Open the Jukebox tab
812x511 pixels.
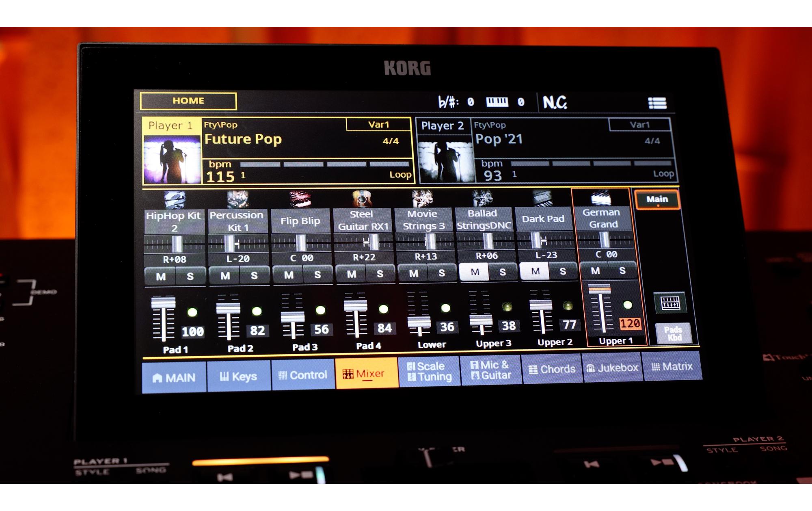point(612,368)
